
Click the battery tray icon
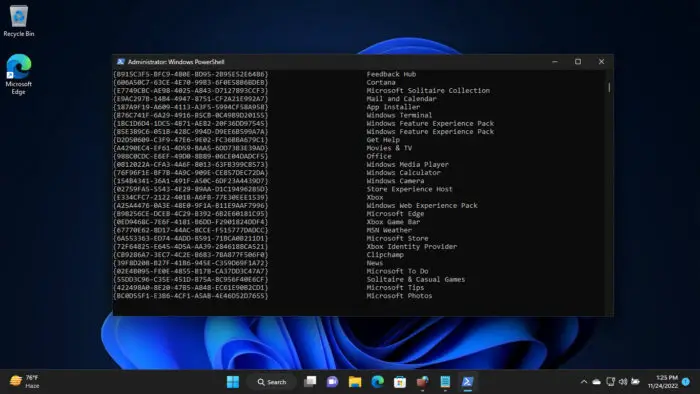pos(636,382)
